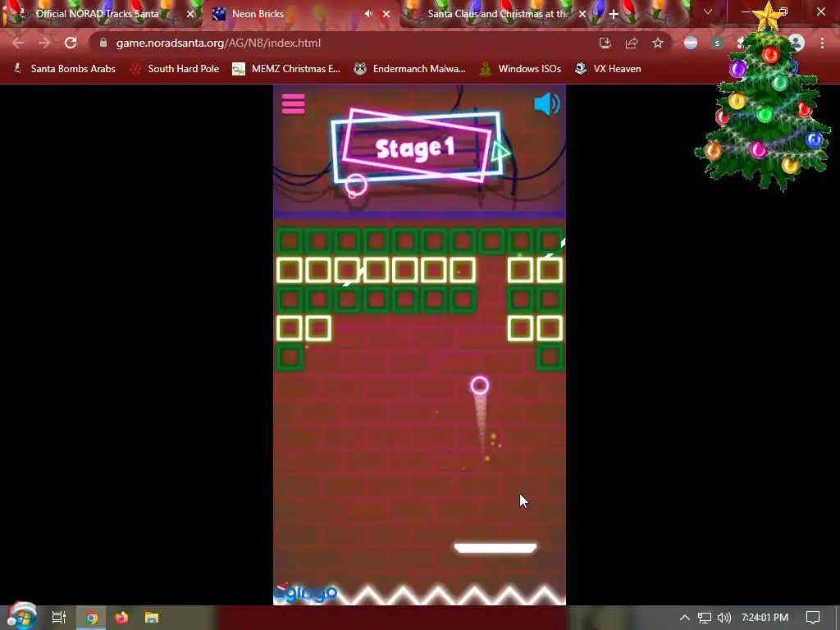Open network status tray icon
The height and width of the screenshot is (630, 840).
click(x=705, y=618)
